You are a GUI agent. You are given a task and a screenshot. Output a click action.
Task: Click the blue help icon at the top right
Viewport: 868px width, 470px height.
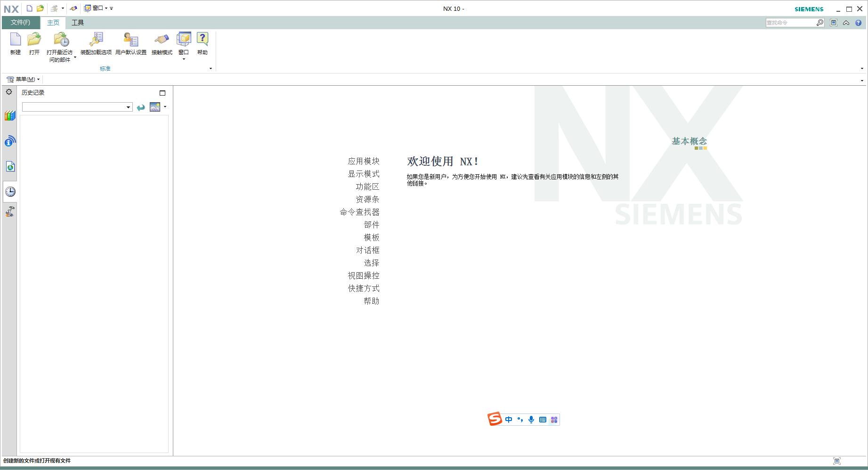click(x=859, y=23)
